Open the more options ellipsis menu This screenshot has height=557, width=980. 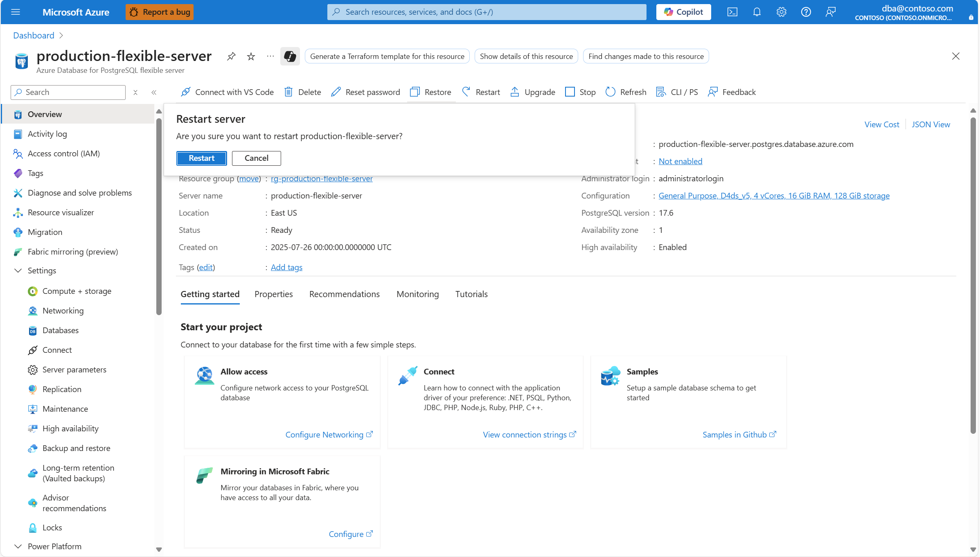click(x=270, y=56)
